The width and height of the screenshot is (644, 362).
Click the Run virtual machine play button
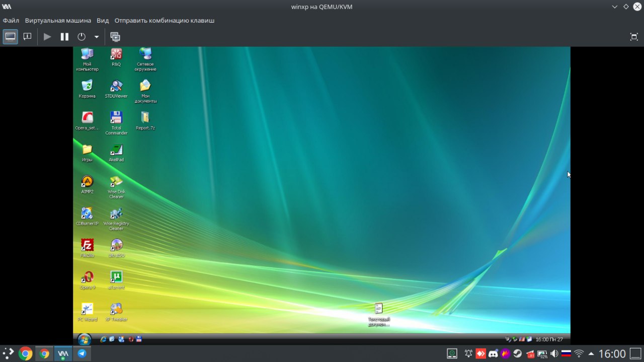(x=47, y=37)
